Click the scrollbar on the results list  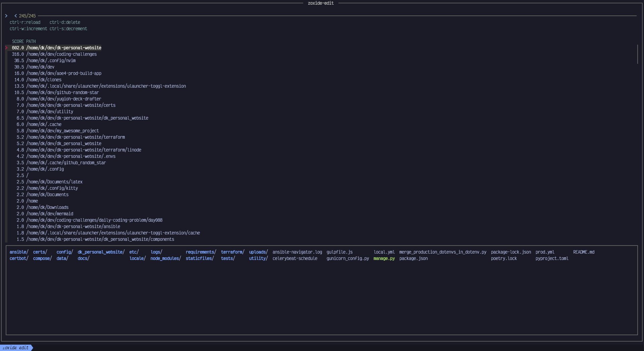pos(637,54)
